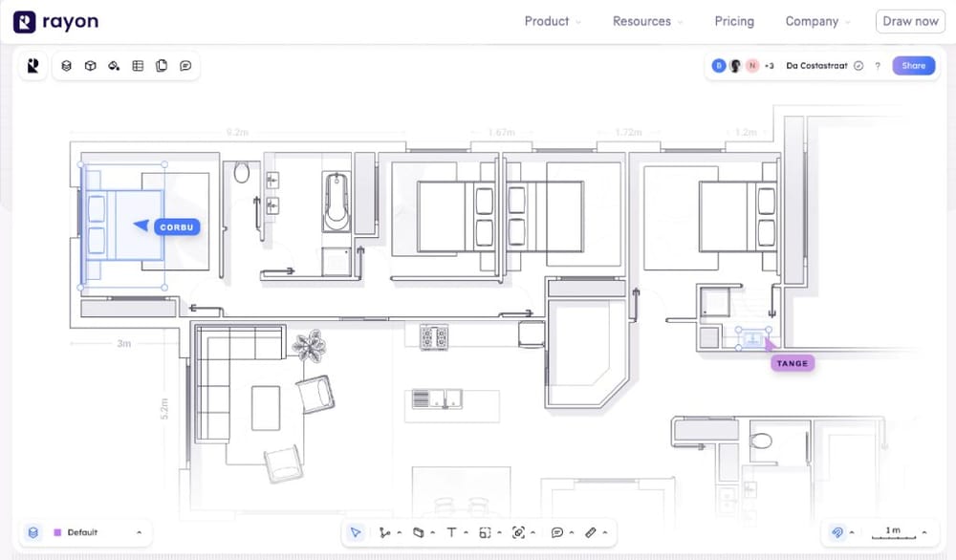The image size is (956, 560).
Task: Click the 3D box icon in top toolbar
Action: [90, 65]
